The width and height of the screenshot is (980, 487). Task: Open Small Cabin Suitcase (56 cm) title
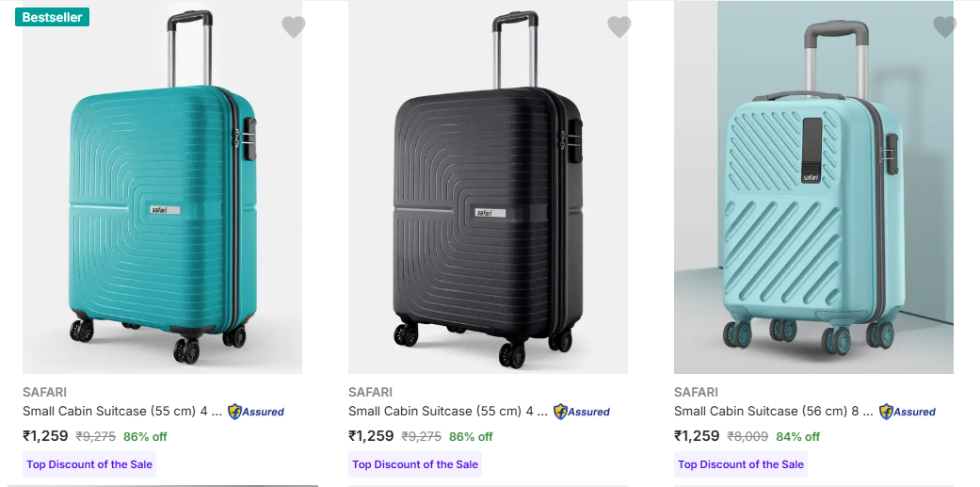click(x=774, y=412)
